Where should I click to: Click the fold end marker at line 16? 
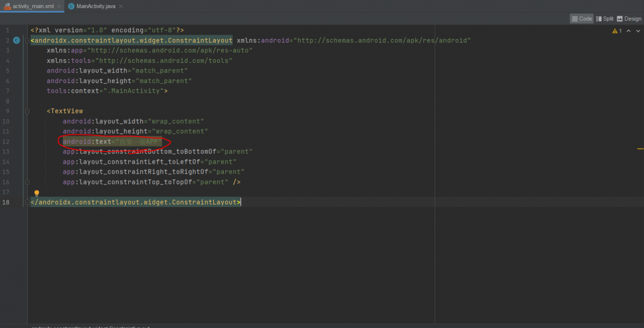27,182
